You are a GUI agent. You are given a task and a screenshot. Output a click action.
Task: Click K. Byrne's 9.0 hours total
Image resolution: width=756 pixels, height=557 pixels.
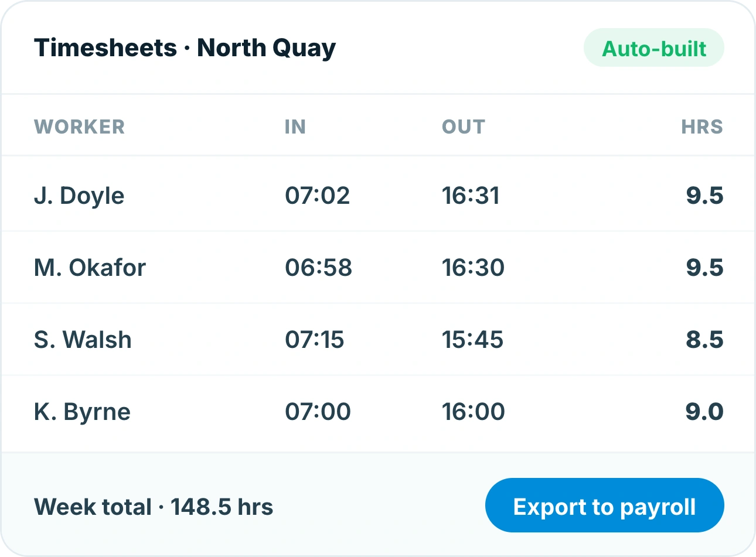tap(704, 412)
